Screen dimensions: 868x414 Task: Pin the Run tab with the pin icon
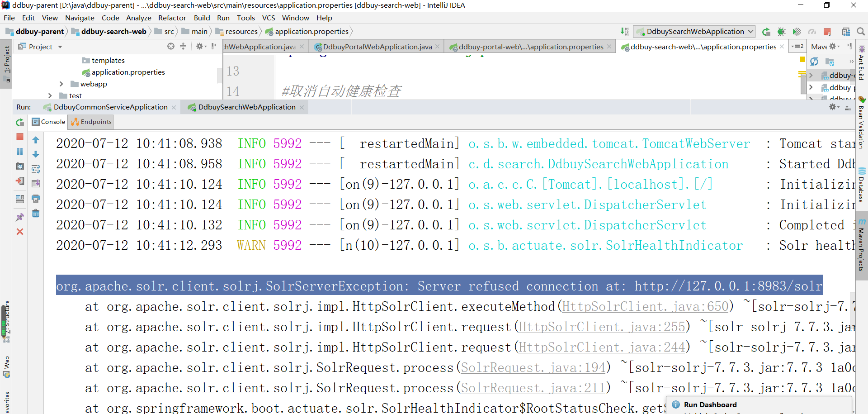(x=20, y=217)
